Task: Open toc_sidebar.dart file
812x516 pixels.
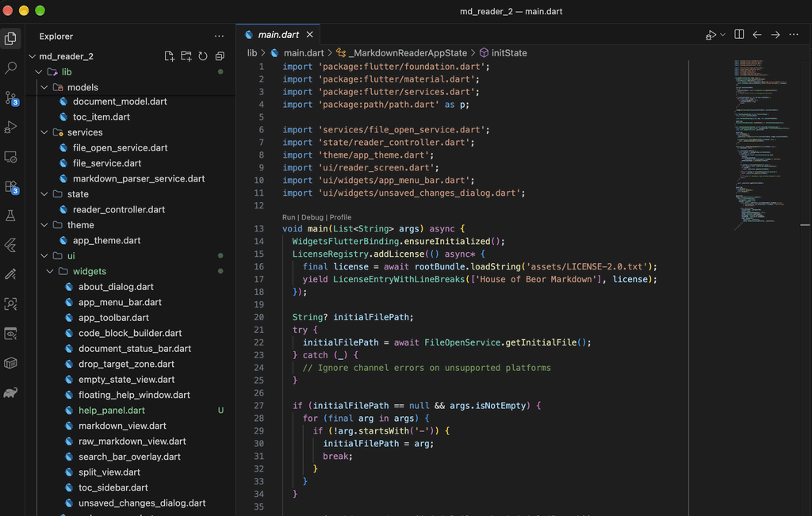Action: point(113,487)
